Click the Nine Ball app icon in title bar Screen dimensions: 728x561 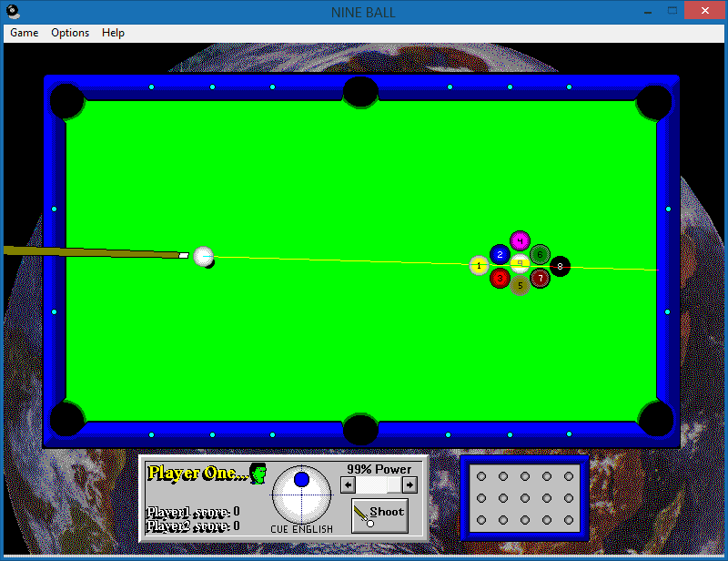[x=13, y=12]
